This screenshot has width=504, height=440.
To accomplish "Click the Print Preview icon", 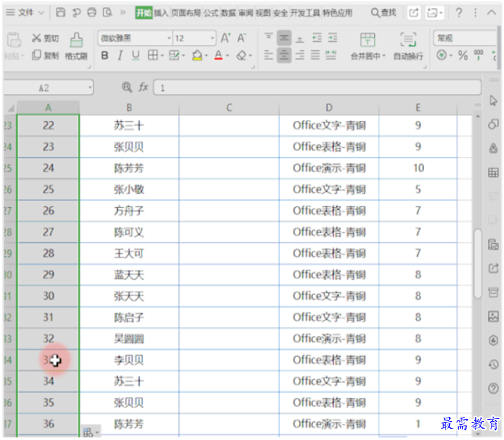I will click(107, 12).
